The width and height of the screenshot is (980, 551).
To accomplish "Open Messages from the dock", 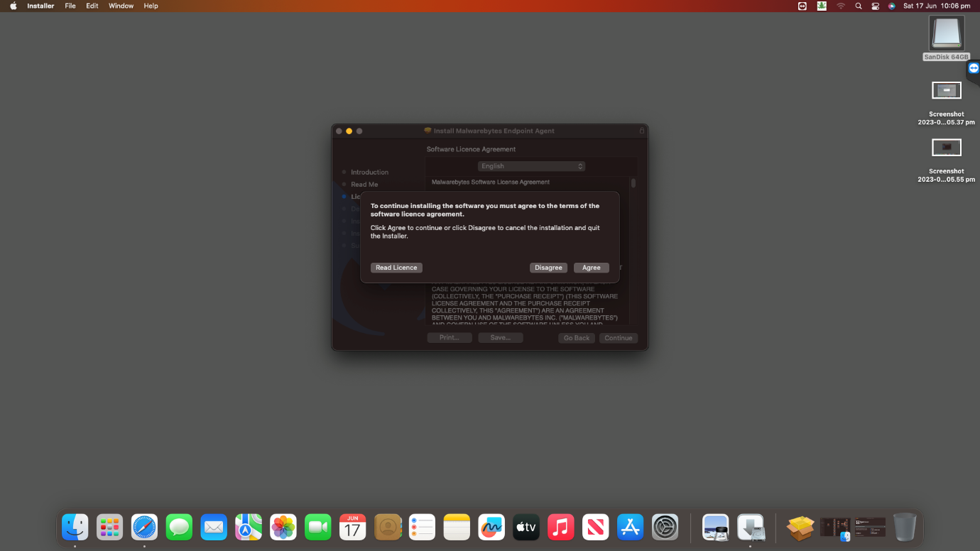I will click(179, 527).
